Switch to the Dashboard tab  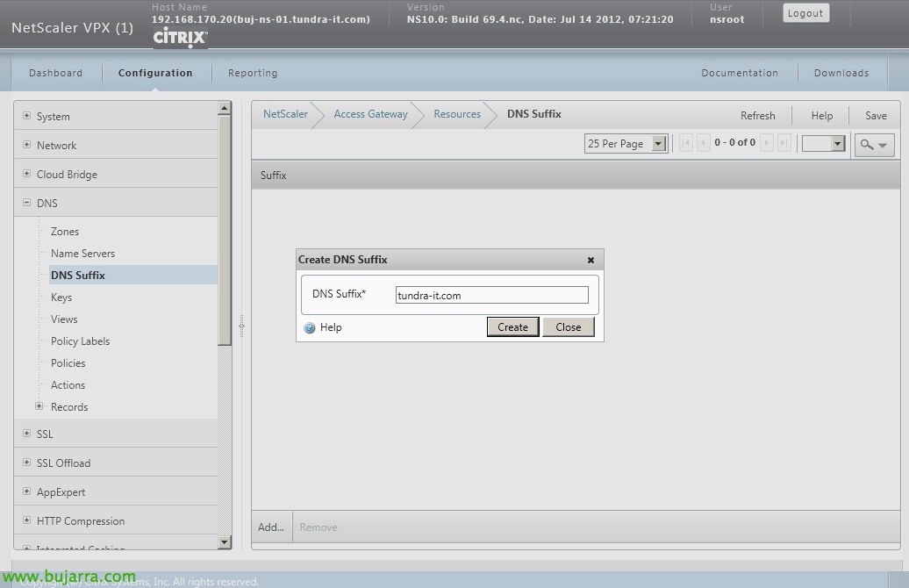55,73
